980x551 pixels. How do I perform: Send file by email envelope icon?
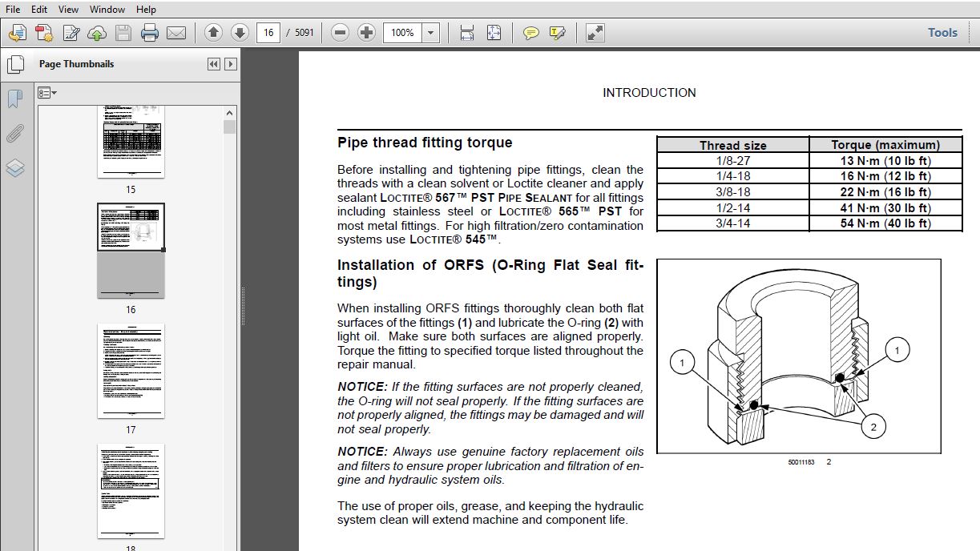click(176, 33)
